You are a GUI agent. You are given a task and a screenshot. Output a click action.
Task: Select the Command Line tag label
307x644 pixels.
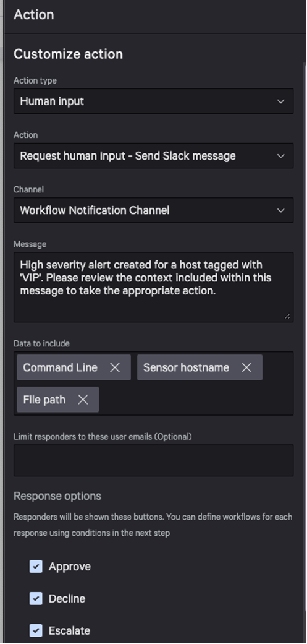tap(61, 367)
